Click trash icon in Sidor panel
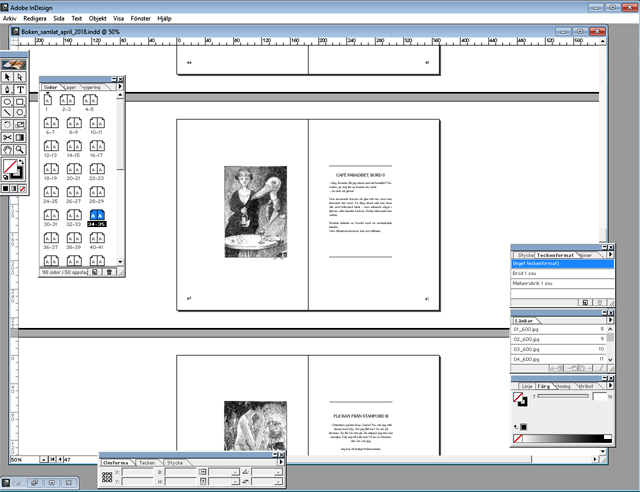The image size is (640, 492). click(109, 272)
